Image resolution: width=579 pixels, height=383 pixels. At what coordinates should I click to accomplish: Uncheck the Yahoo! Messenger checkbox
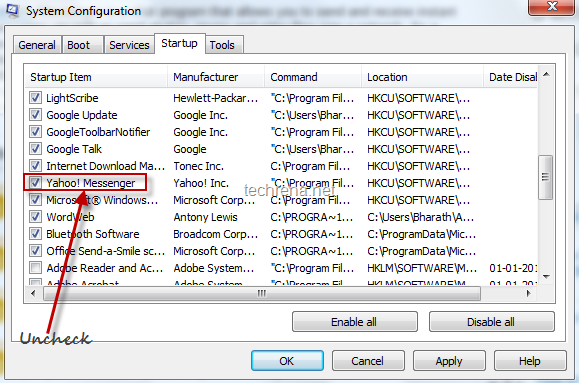tap(35, 183)
